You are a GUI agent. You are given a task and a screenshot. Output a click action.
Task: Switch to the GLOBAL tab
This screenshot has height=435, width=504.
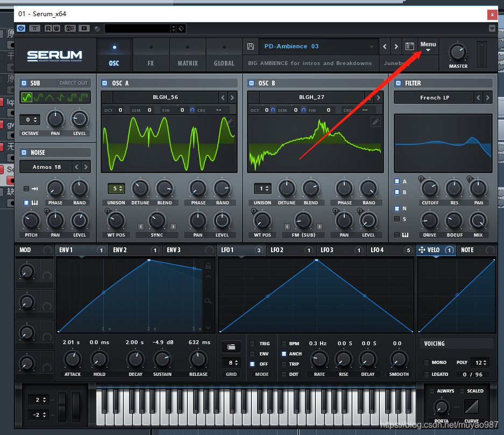(x=224, y=55)
